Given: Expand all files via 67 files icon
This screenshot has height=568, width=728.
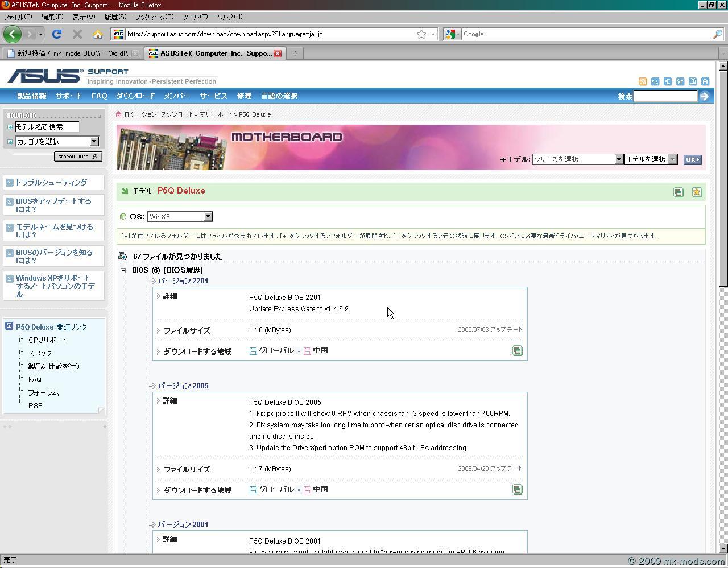Looking at the screenshot, I should click(x=123, y=257).
